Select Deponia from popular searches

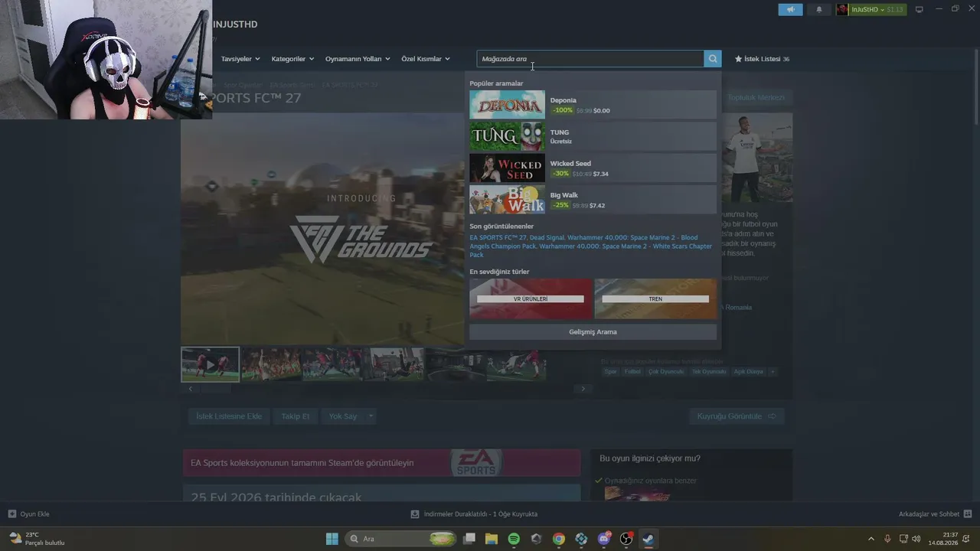[593, 105]
